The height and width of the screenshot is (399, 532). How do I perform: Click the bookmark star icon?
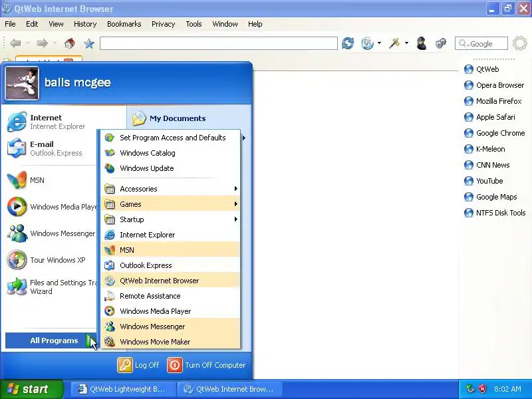click(89, 43)
